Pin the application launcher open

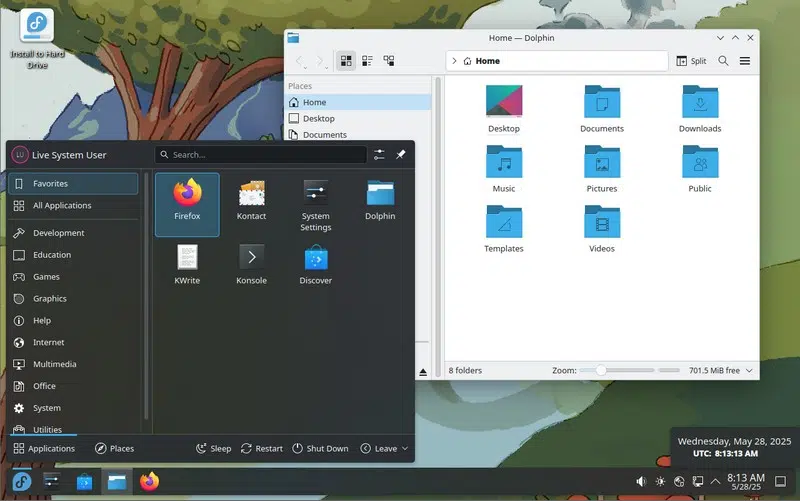click(401, 155)
